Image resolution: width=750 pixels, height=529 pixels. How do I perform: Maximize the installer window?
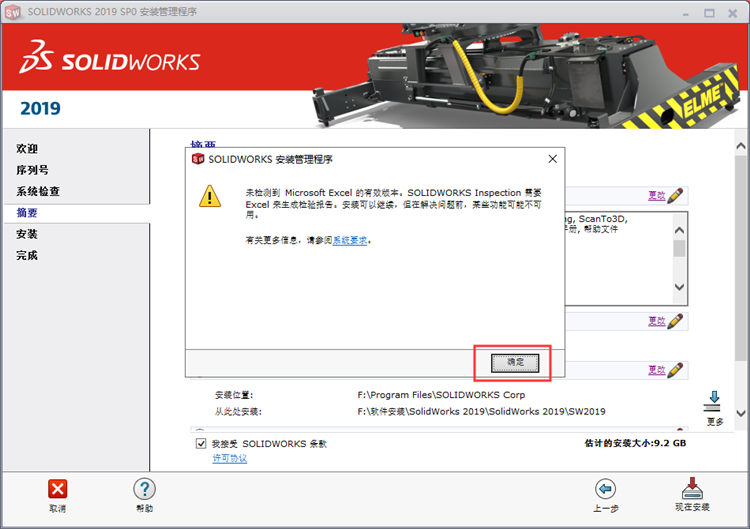point(709,13)
